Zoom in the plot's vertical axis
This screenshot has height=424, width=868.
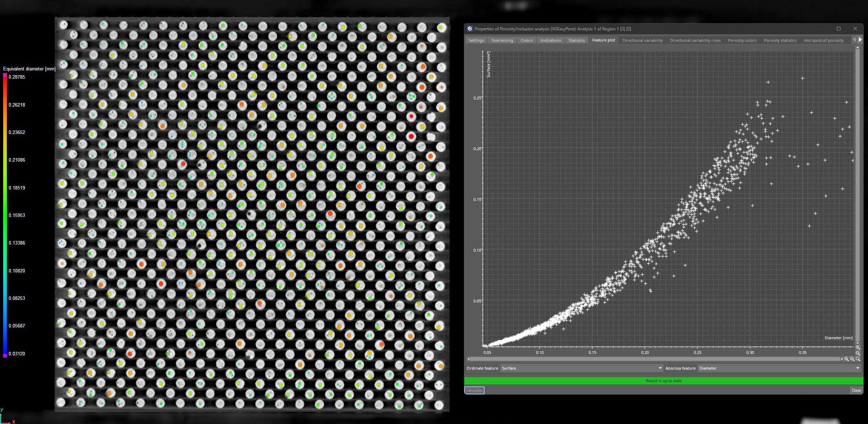[858, 347]
